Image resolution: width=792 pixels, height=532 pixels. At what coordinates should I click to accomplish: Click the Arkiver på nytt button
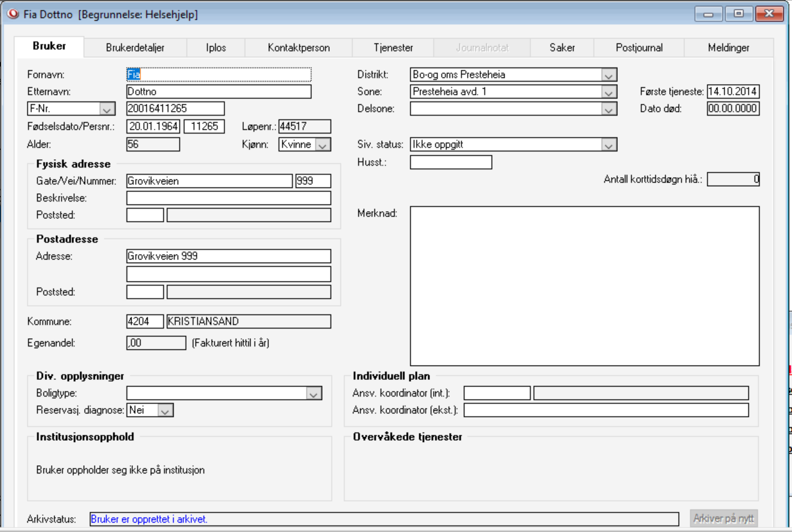tap(723, 519)
